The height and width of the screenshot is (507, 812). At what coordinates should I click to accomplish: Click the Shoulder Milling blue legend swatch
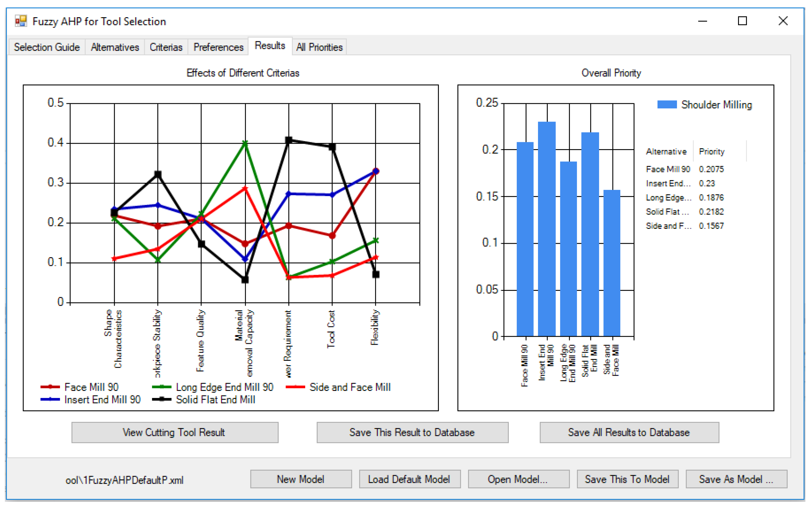click(x=667, y=105)
